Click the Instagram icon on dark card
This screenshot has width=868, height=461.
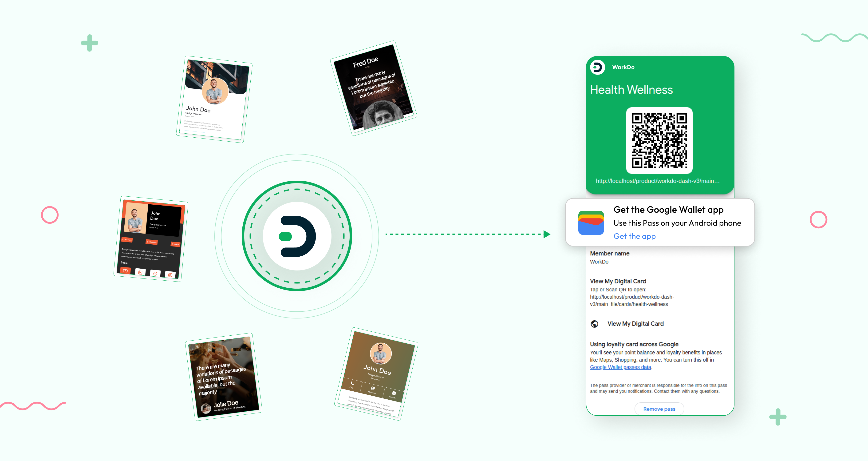[170, 275]
